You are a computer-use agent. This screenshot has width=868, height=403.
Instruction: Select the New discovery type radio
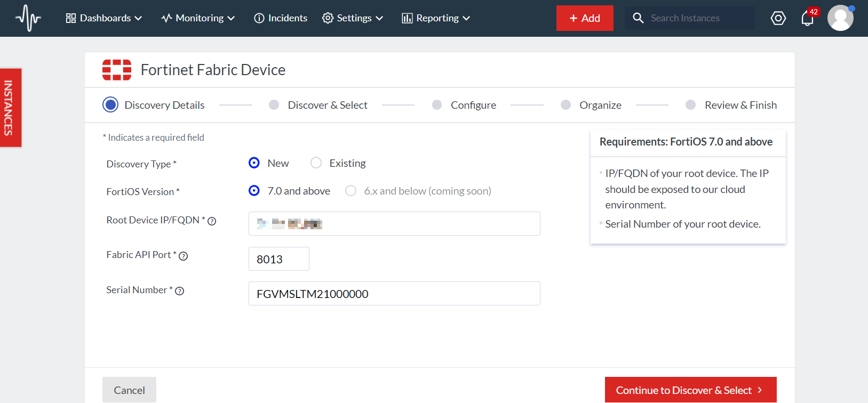(x=254, y=163)
